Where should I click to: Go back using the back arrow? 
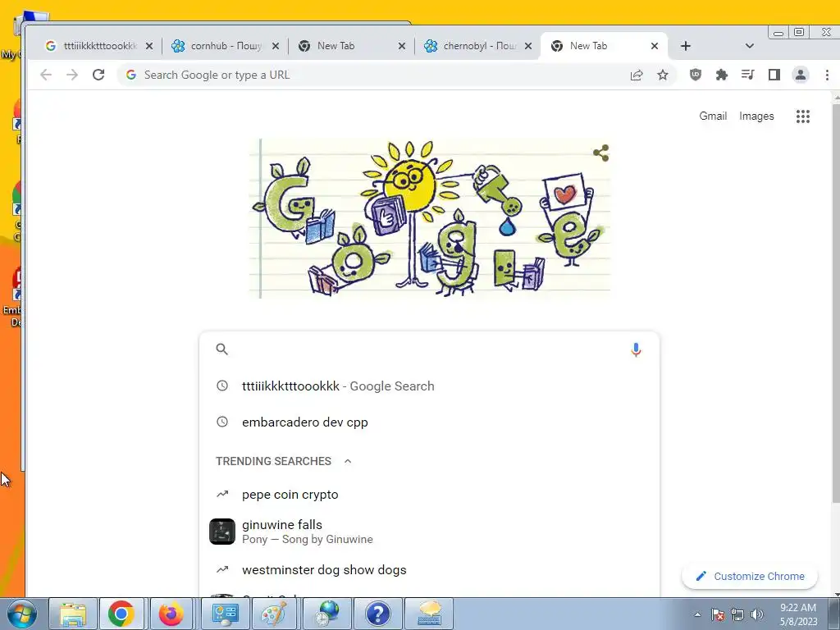coord(46,75)
